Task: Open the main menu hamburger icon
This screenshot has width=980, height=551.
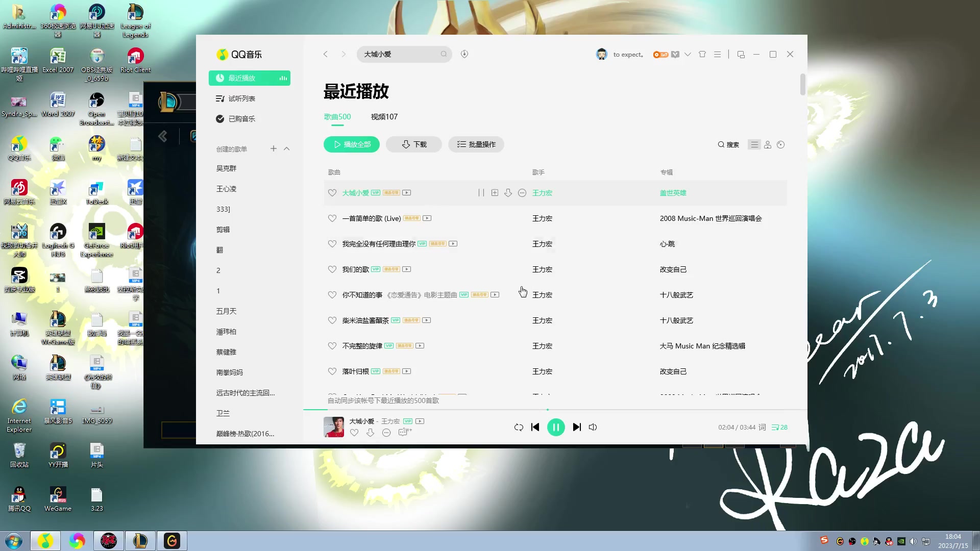Action: [x=717, y=54]
